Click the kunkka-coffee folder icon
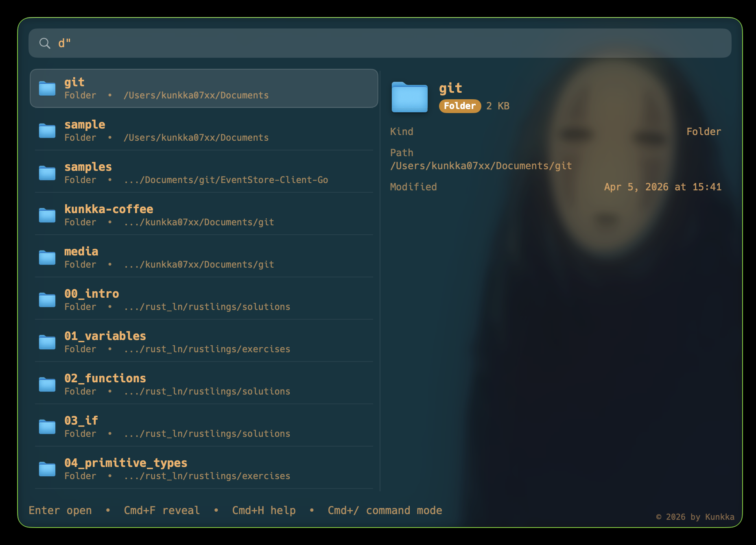756x545 pixels. click(x=47, y=216)
